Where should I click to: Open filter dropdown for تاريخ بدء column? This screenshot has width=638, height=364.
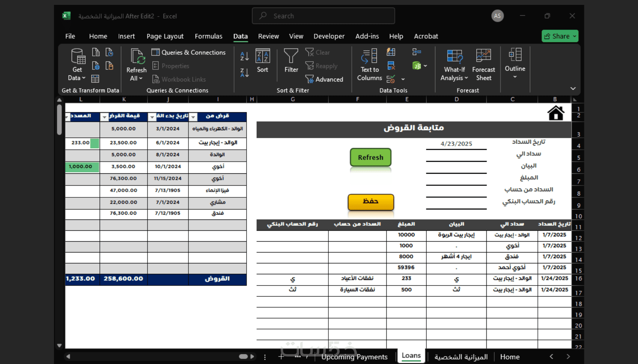pos(152,117)
